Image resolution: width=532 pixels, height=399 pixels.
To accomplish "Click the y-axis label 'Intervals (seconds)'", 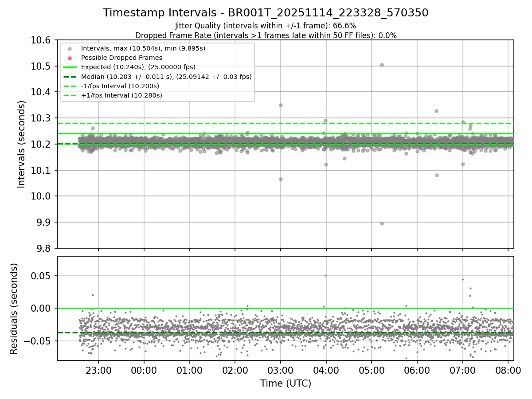I will (21, 144).
